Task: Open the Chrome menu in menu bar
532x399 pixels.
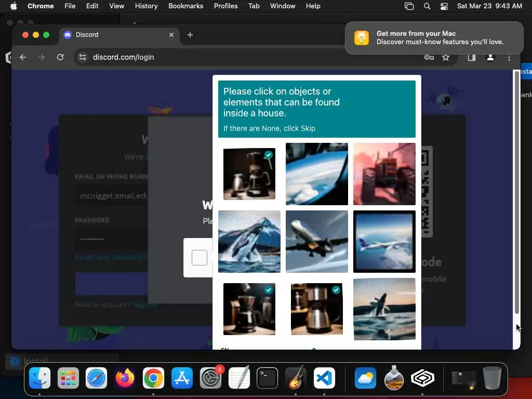Action: [41, 6]
